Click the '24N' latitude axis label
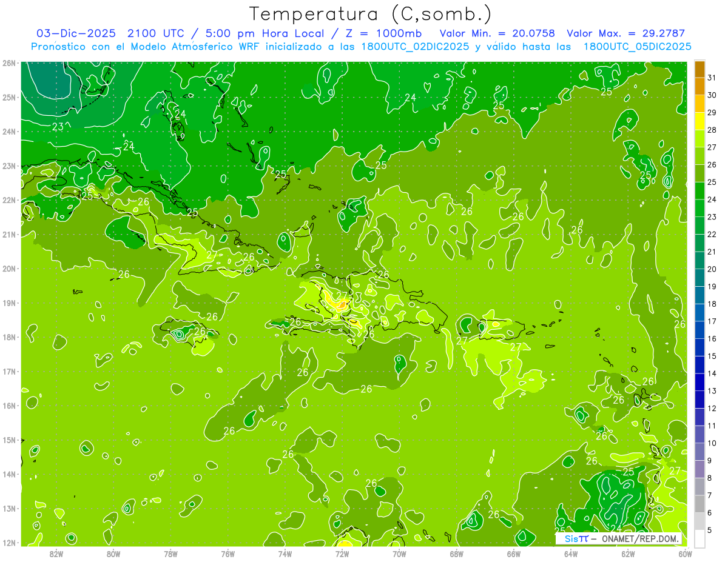Image resolution: width=728 pixels, height=562 pixels. point(8,132)
